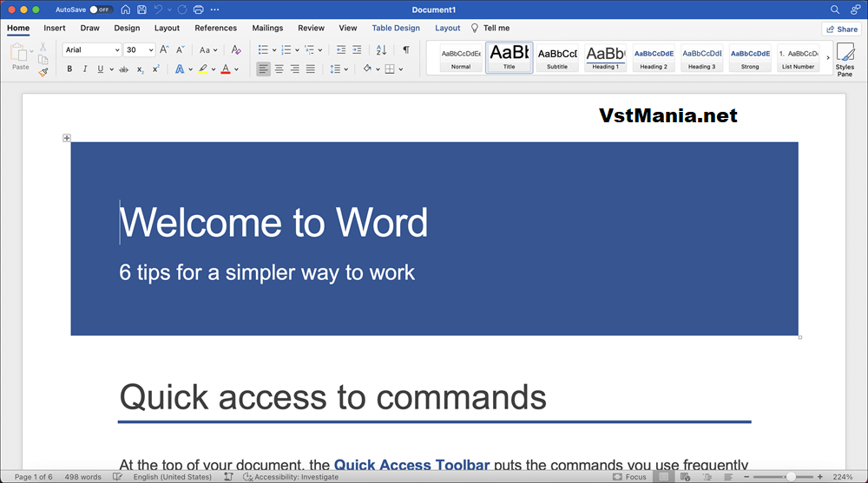868x483 pixels.
Task: Apply text effects with outlined A
Action: 180,69
